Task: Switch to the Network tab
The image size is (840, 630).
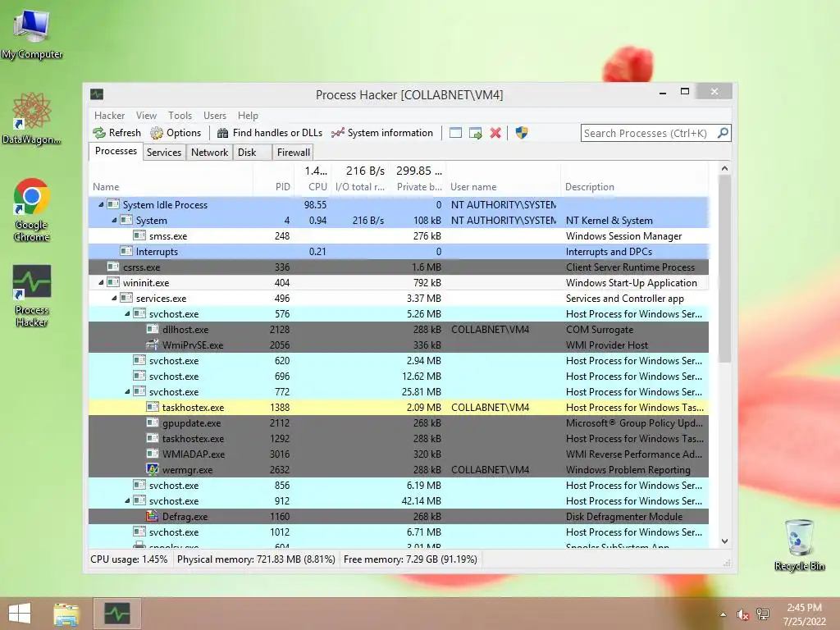Action: click(x=209, y=152)
